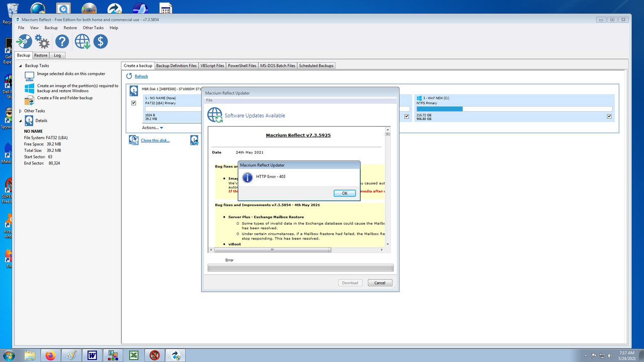The height and width of the screenshot is (362, 644).
Task: Open the Actions dropdown
Action: coord(152,128)
